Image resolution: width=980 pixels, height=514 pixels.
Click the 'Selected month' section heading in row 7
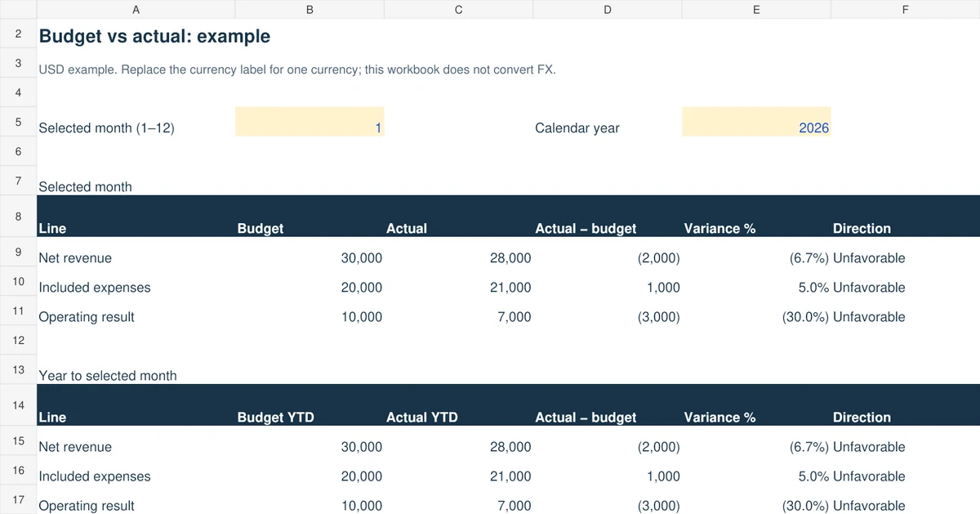85,187
